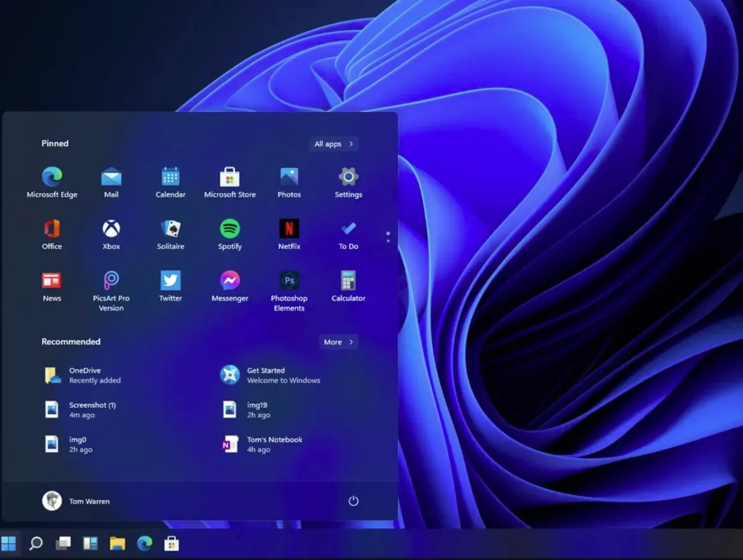The width and height of the screenshot is (743, 560).
Task: Open the power options
Action: 354,501
